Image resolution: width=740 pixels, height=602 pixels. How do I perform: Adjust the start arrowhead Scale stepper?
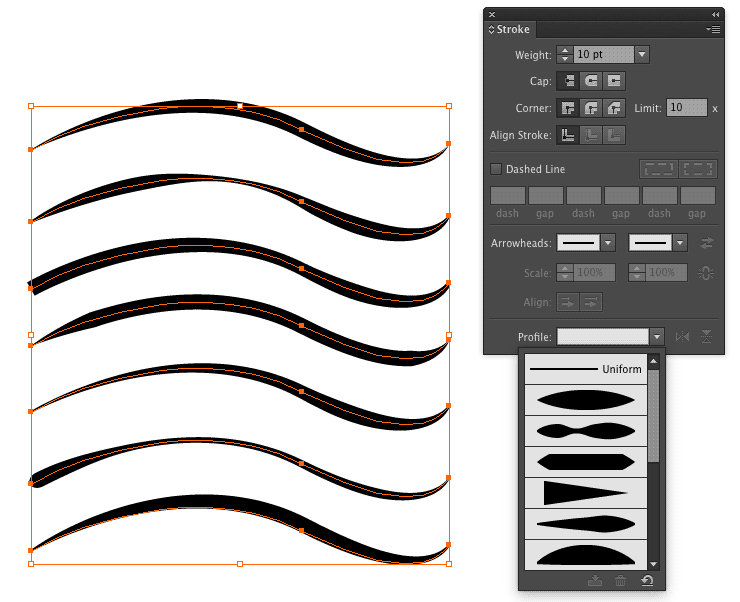coord(564,272)
